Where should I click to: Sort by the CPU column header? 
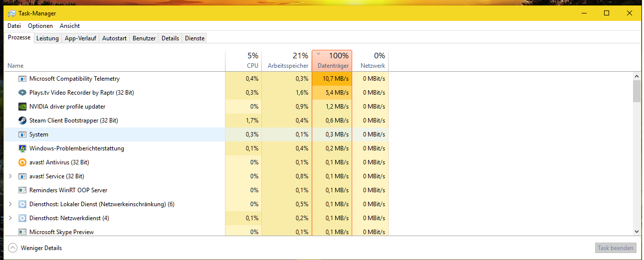(x=243, y=61)
